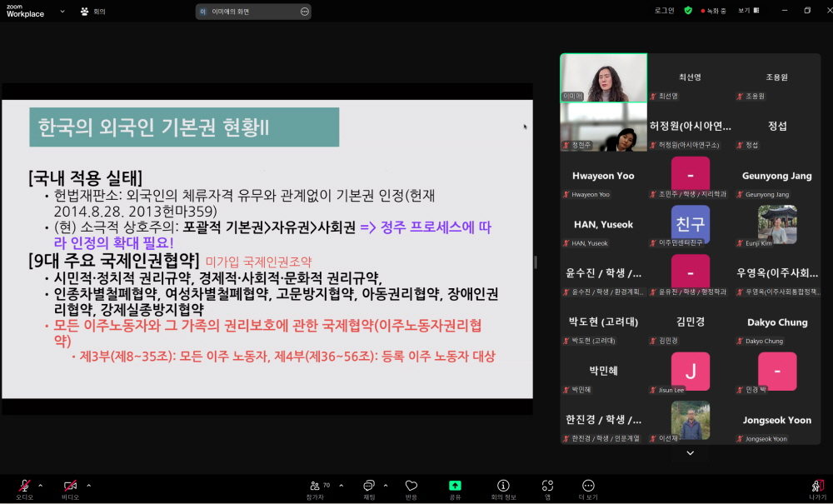Click the green 공유 share screen button
833x504 pixels.
[456, 489]
